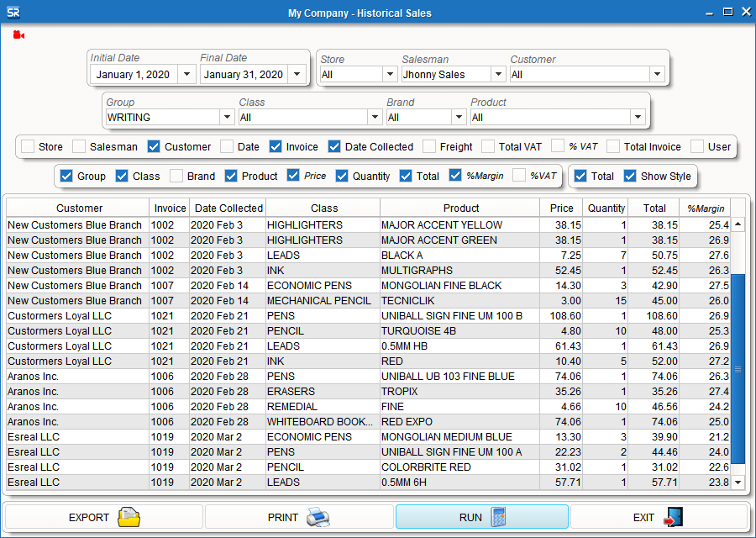
Task: Click the WHITEBOARD BOOK... class cell
Action: [x=323, y=422]
